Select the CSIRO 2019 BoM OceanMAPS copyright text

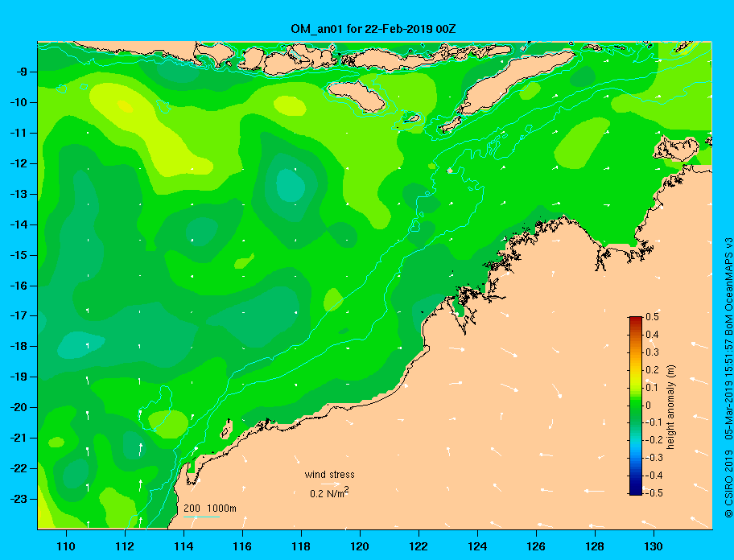[728, 378]
